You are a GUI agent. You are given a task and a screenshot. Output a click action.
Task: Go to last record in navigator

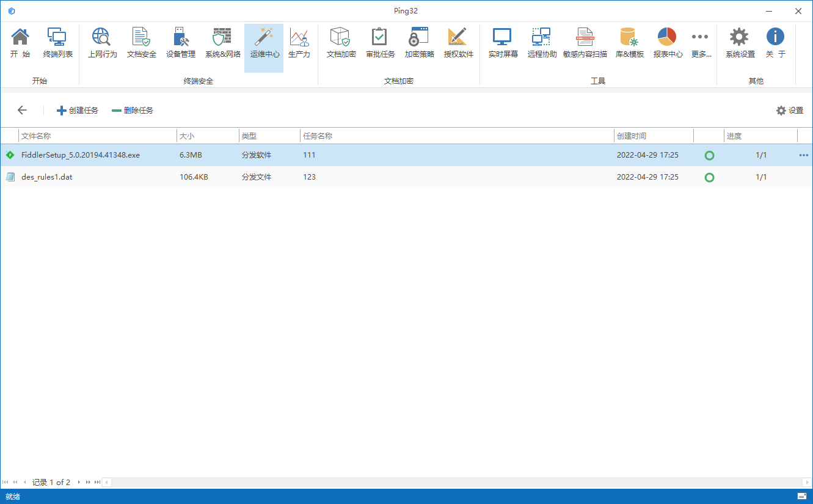[97, 482]
